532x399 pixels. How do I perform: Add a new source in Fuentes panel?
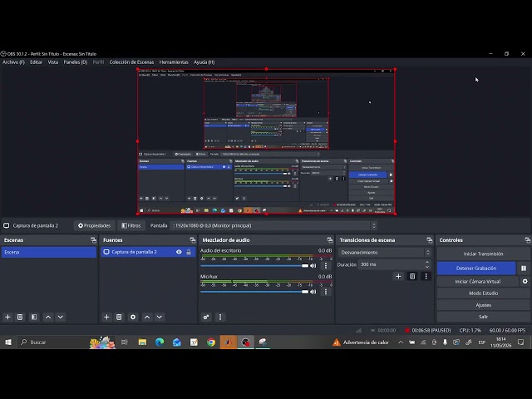click(x=106, y=317)
